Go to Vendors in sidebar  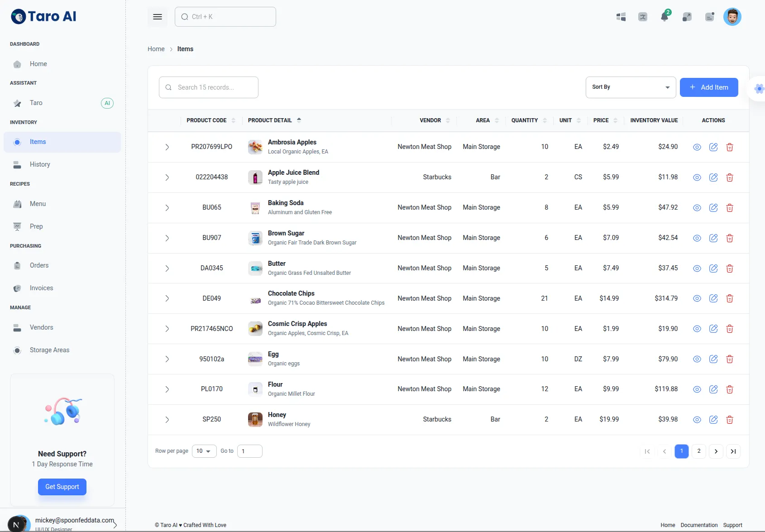41,327
